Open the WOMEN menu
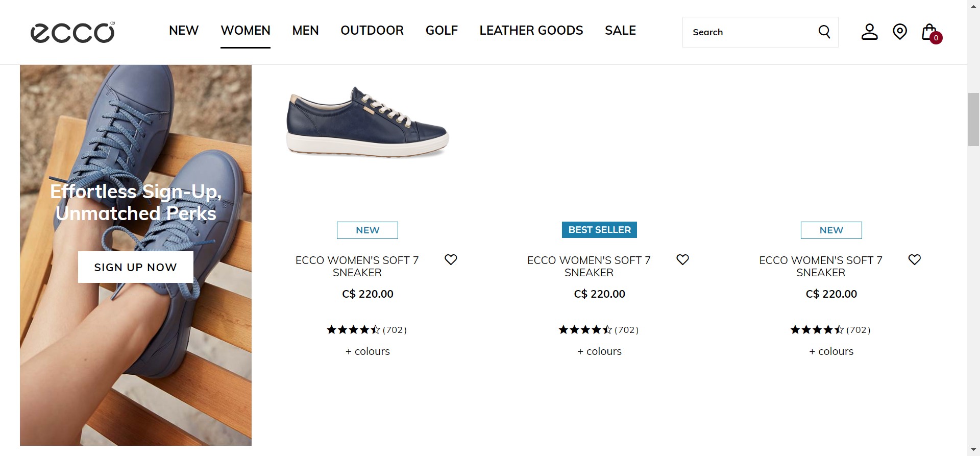Screen dimensions: 980x456 tap(246, 31)
